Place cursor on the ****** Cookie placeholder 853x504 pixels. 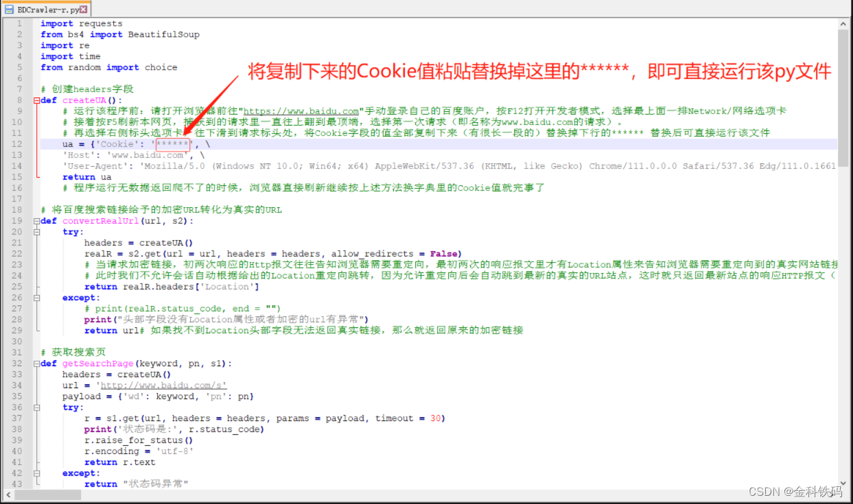(172, 144)
